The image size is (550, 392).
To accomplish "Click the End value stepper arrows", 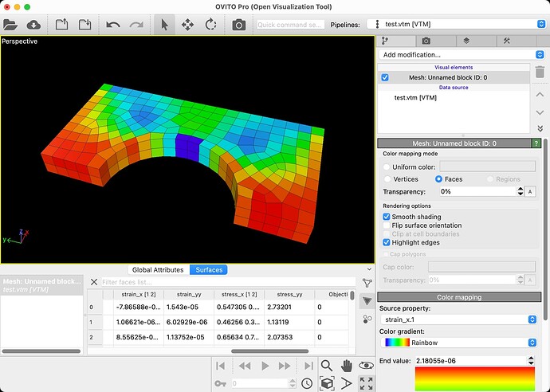I will click(531, 360).
